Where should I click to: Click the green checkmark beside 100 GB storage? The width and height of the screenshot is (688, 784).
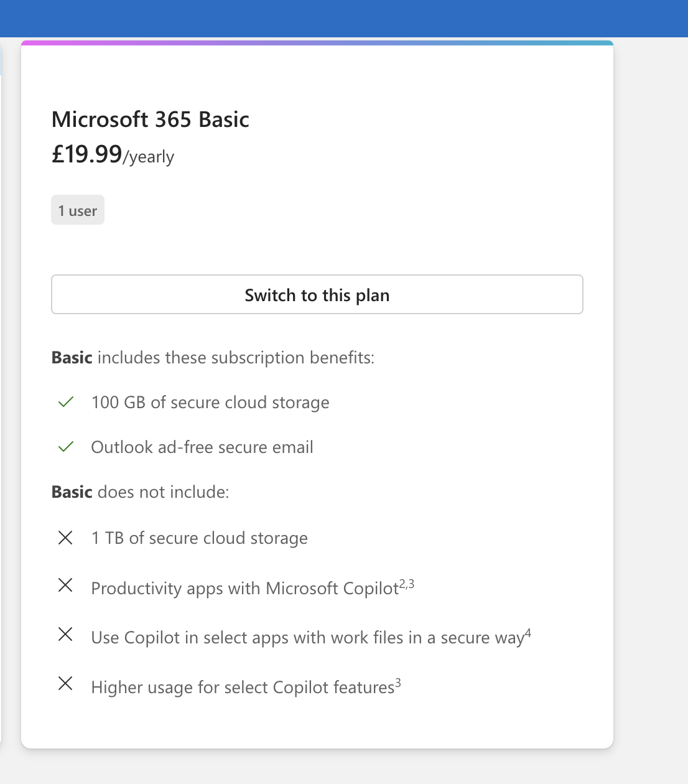coord(66,402)
